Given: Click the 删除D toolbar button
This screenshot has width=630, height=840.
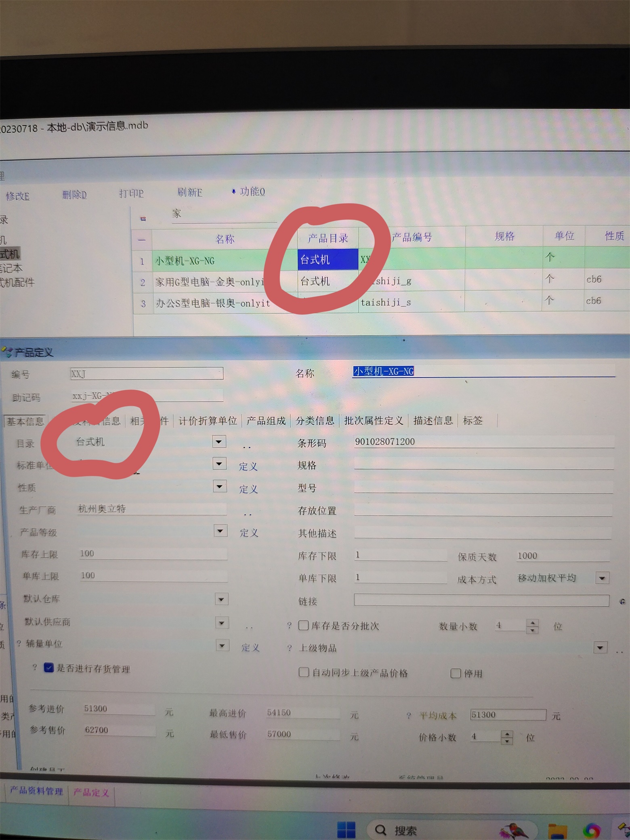Looking at the screenshot, I should coord(74,195).
